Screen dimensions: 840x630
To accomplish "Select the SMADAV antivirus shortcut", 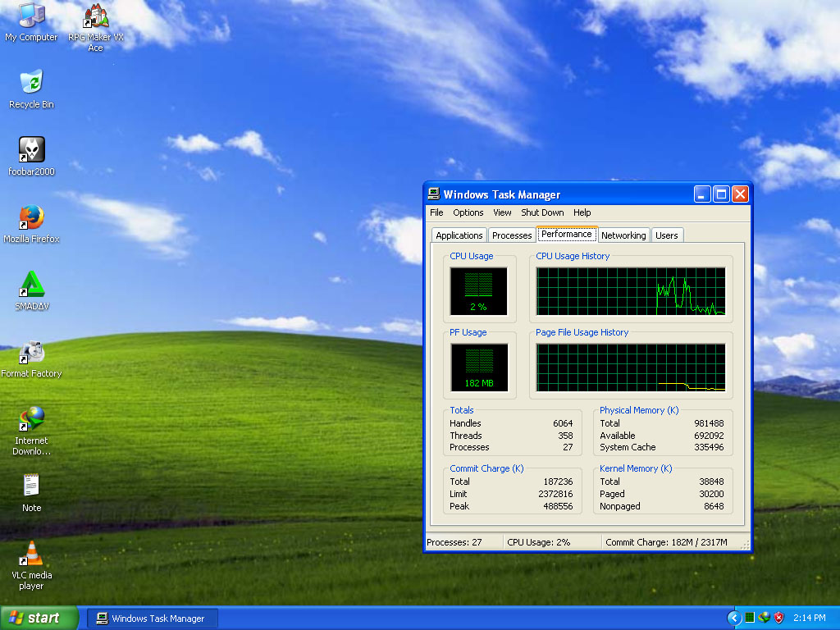I will 32,290.
